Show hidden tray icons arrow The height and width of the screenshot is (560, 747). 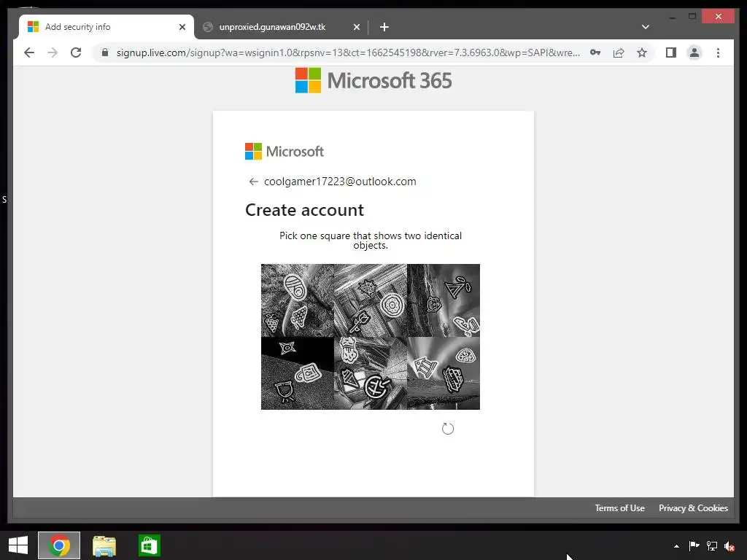tap(676, 546)
